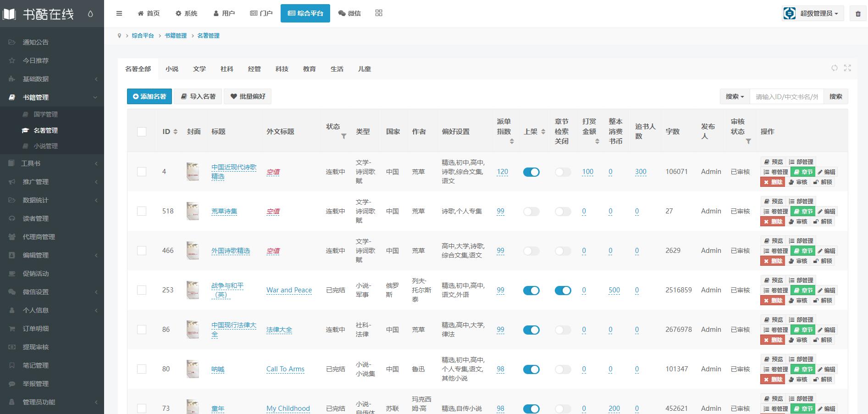Click the 添加名著 button

(149, 96)
